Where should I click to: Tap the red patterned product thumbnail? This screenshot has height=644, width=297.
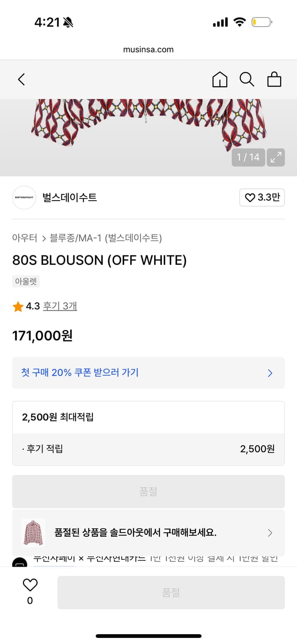click(33, 533)
